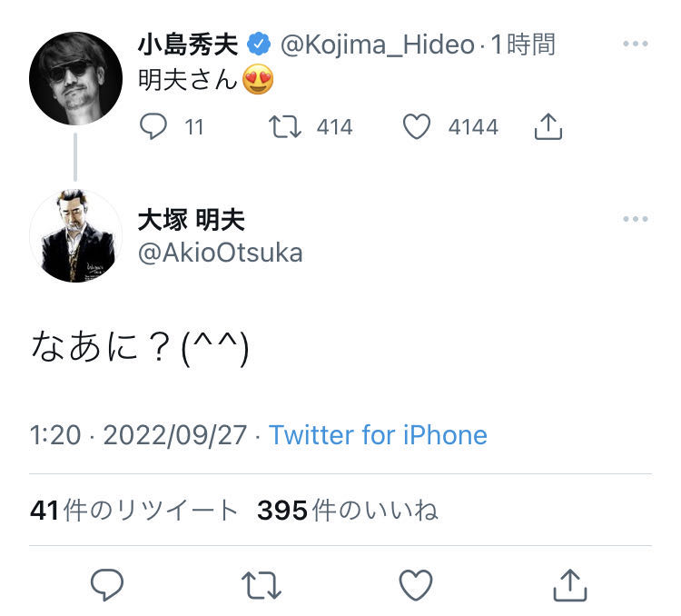Click the 大塚 明夫 display name
Viewport: 681px width, 616px height.
pos(191,220)
